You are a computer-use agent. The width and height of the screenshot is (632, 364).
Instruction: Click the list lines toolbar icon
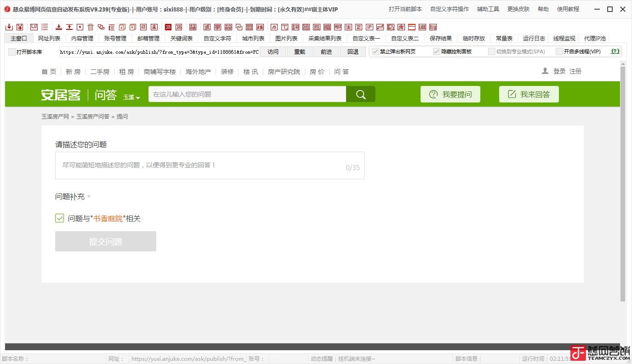pyautogui.click(x=45, y=27)
